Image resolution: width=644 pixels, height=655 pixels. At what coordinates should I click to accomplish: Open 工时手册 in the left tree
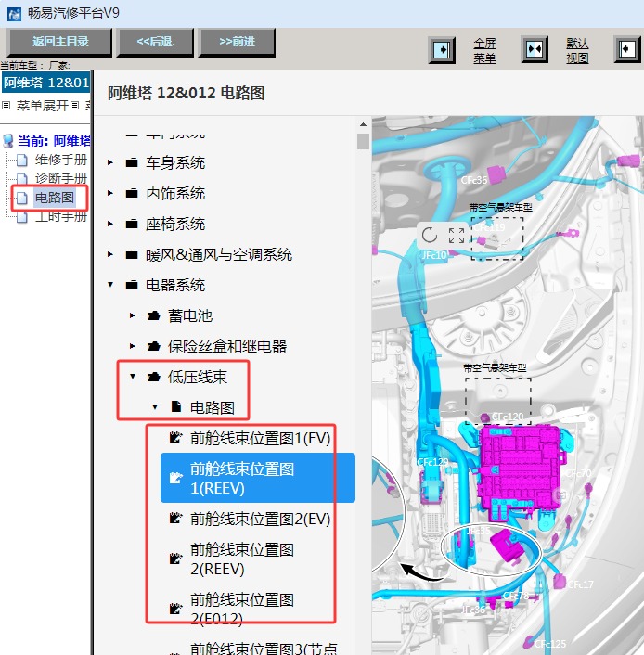pos(60,216)
